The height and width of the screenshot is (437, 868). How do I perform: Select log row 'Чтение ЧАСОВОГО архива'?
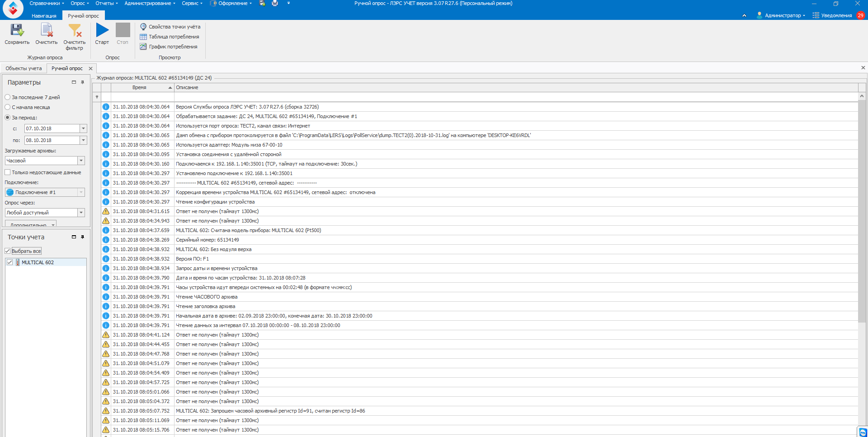pos(480,297)
